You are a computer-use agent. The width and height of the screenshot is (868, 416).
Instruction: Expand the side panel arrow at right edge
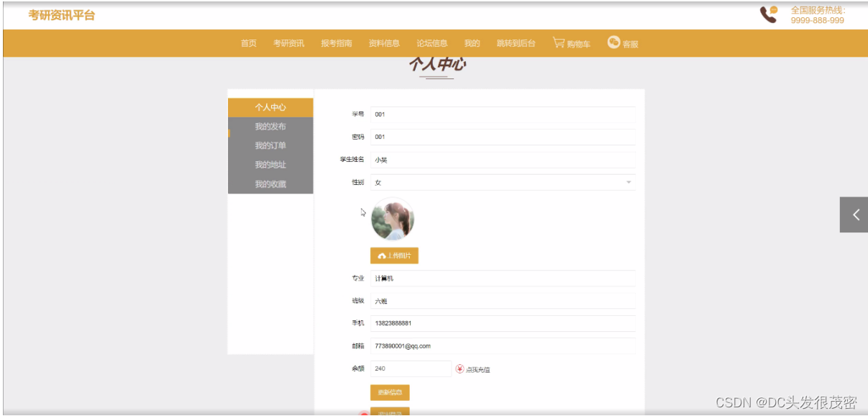854,214
